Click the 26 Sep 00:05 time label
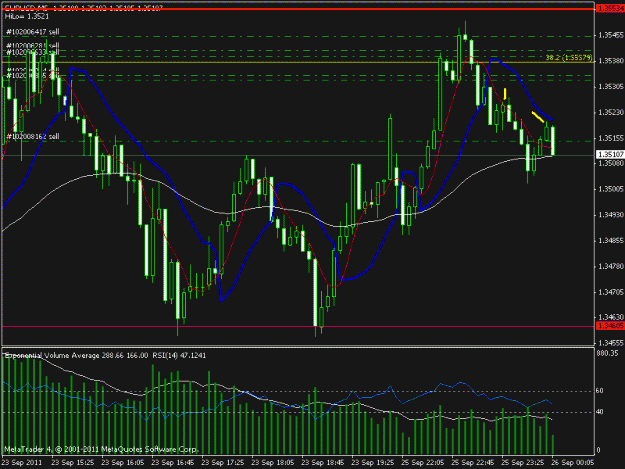Screen dimensions: 625x469 573,463
